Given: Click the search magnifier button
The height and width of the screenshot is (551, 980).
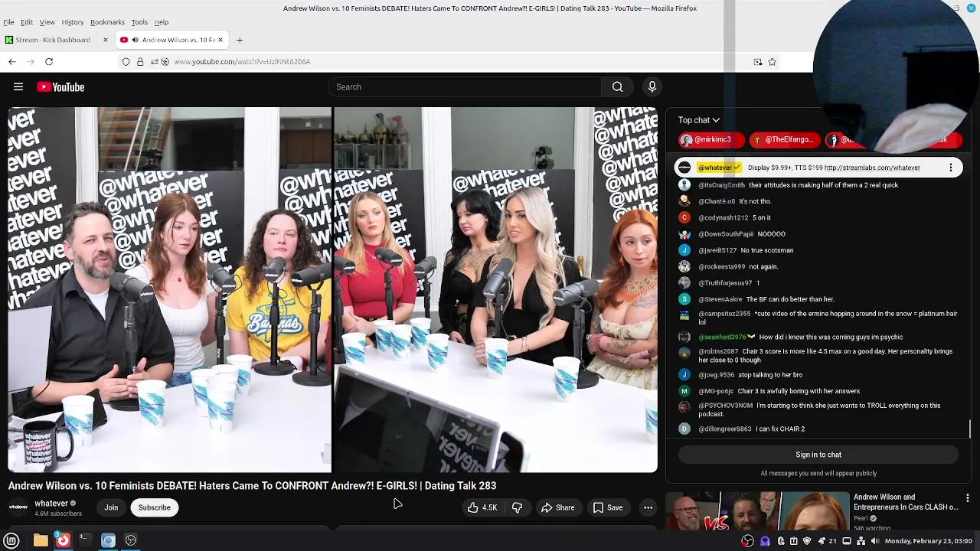Looking at the screenshot, I should click(617, 87).
